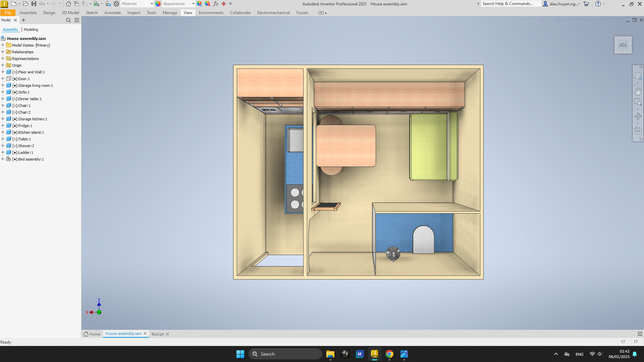Click the Select priority icon

96,4
